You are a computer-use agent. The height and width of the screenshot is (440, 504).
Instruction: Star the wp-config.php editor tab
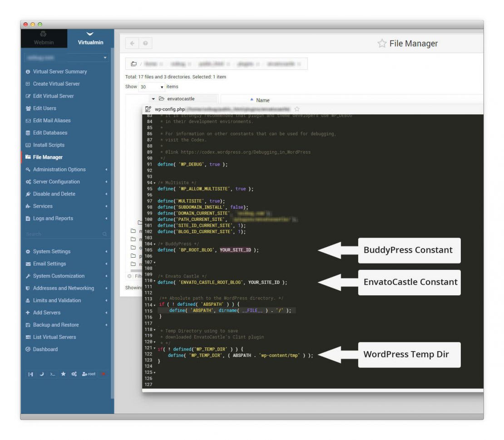point(297,109)
